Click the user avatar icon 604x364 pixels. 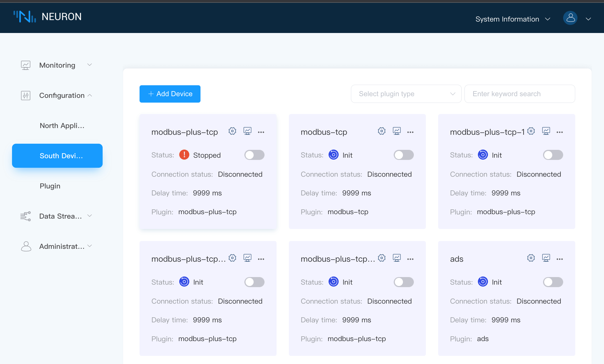570,18
